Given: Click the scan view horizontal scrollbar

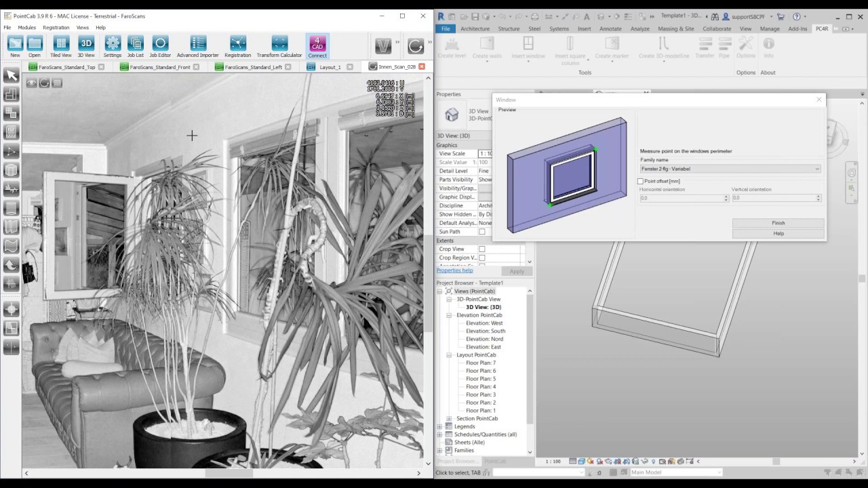Looking at the screenshot, I should coord(222,473).
